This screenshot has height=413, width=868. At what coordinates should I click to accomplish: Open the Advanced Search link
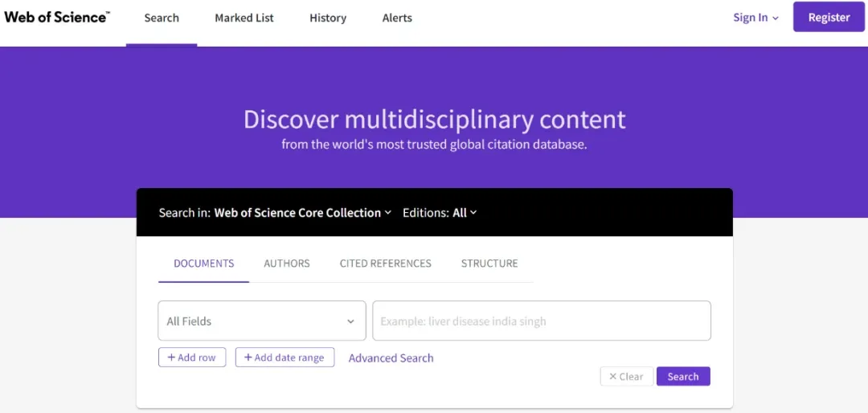(391, 358)
